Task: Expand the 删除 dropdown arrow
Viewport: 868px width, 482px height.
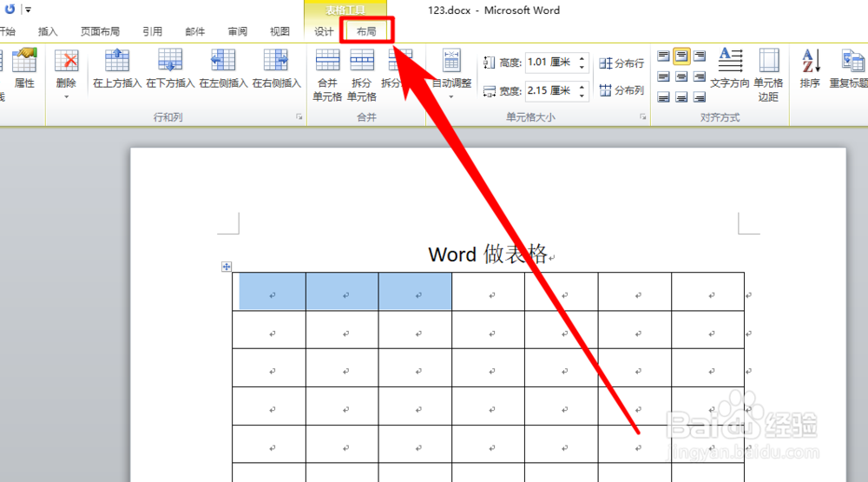Action: [67, 97]
